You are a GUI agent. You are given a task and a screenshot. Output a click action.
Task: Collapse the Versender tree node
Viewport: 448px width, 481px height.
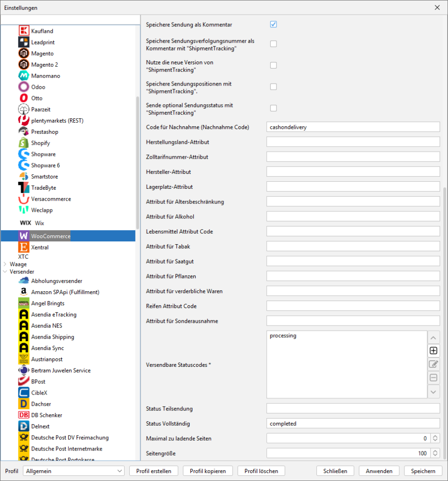(x=5, y=272)
